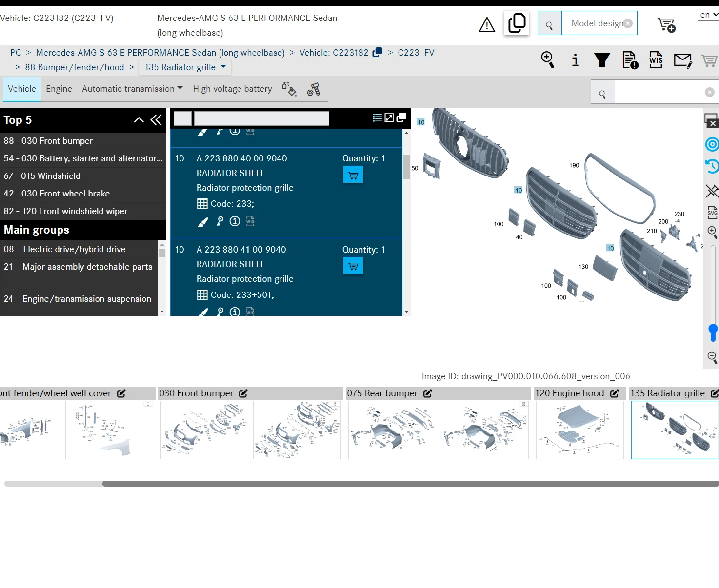This screenshot has width=719, height=588.
Task: Switch to the Engine tab
Action: tap(59, 89)
